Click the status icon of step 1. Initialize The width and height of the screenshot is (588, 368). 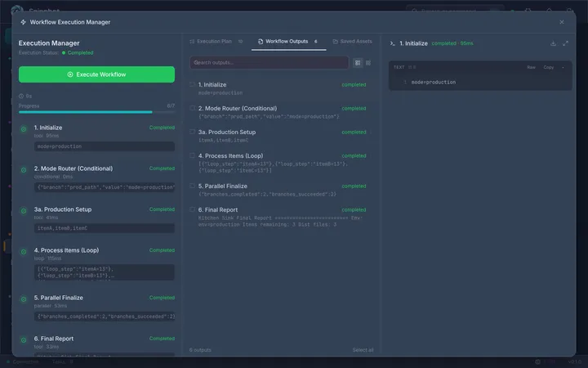(x=24, y=129)
